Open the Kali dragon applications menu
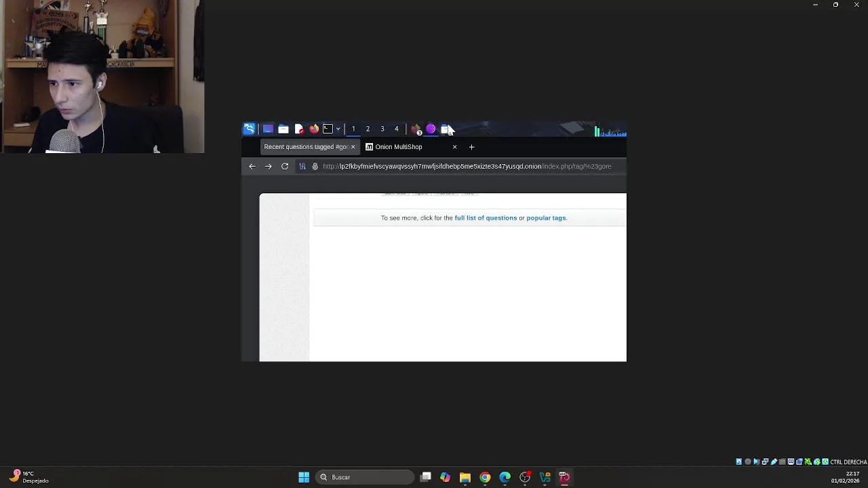Screen dimensions: 868x488 pos(250,129)
